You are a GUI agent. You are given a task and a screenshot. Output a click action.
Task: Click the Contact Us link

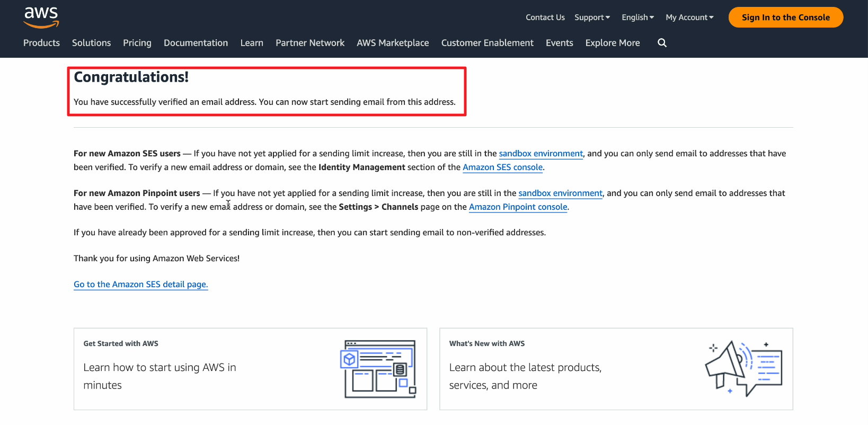545,17
